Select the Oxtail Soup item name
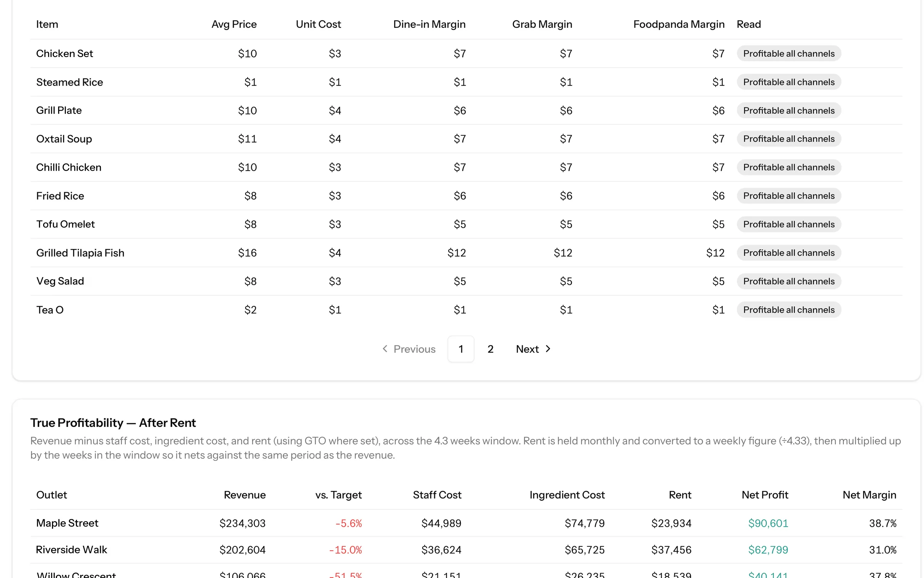 64,139
